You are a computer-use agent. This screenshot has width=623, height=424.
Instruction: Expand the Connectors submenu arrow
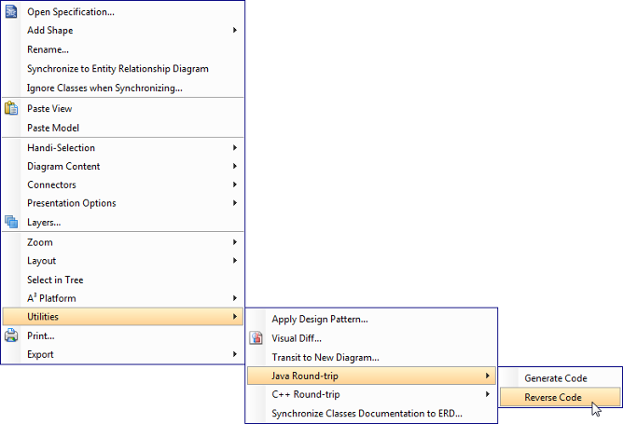pos(235,184)
